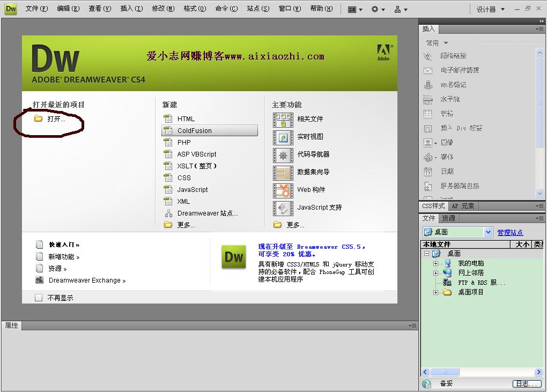547x392 pixels.
Task: Expand the 媒体 insert dropdown arrow
Action: pos(435,158)
